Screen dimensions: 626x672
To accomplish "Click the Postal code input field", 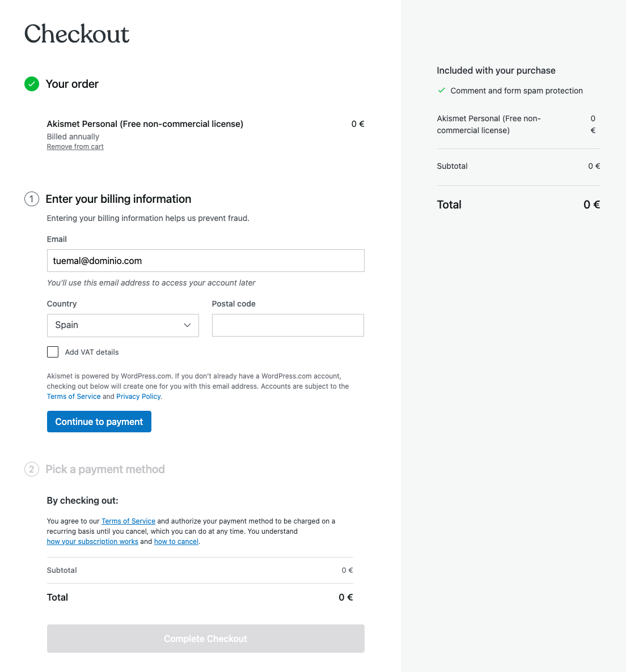I will click(x=287, y=325).
